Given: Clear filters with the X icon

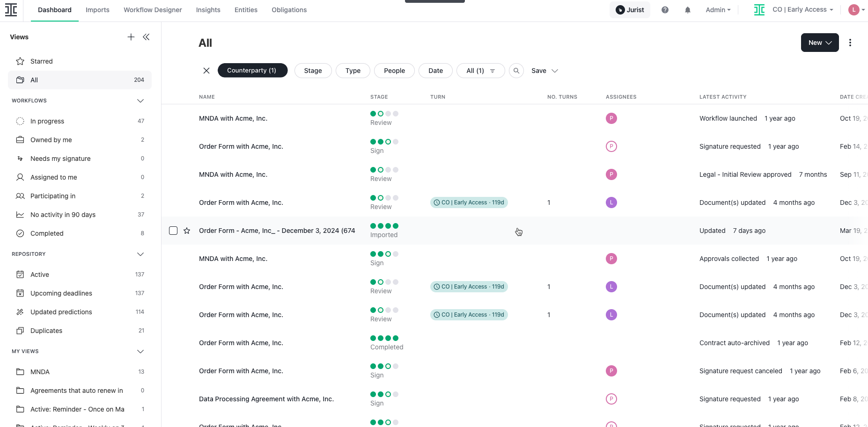Looking at the screenshot, I should pos(206,71).
